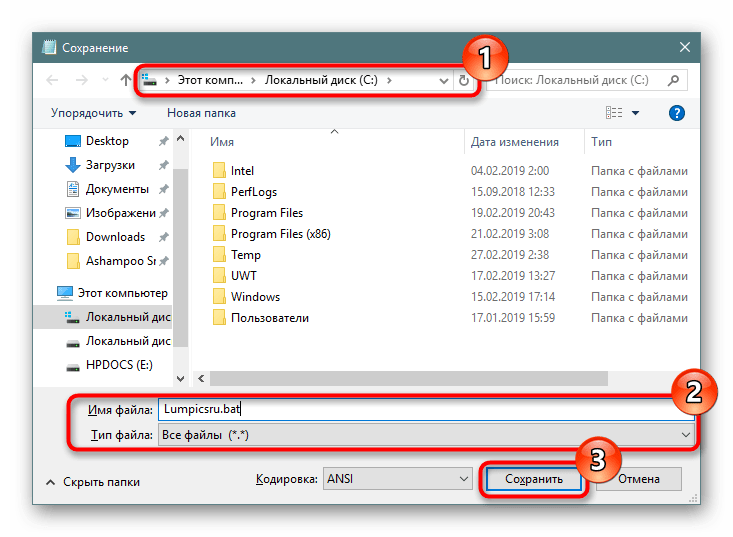This screenshot has height=537, width=733.
Task: Select the Temp folder
Action: pyautogui.click(x=246, y=255)
